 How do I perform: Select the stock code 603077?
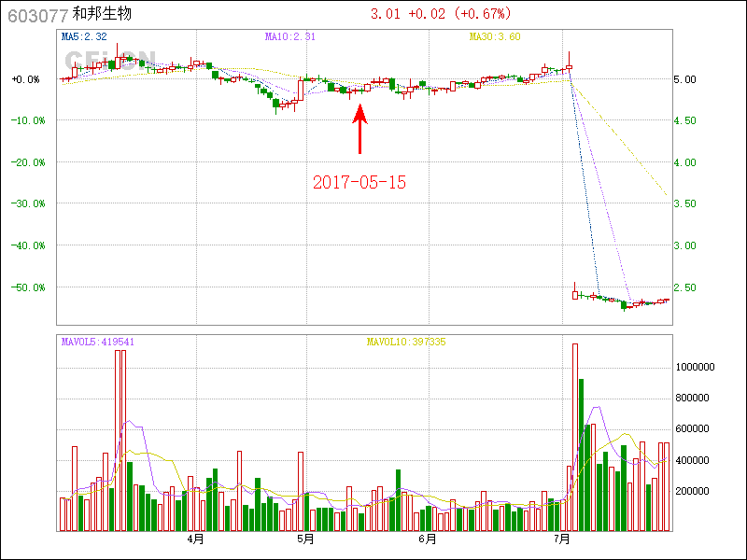pyautogui.click(x=36, y=14)
